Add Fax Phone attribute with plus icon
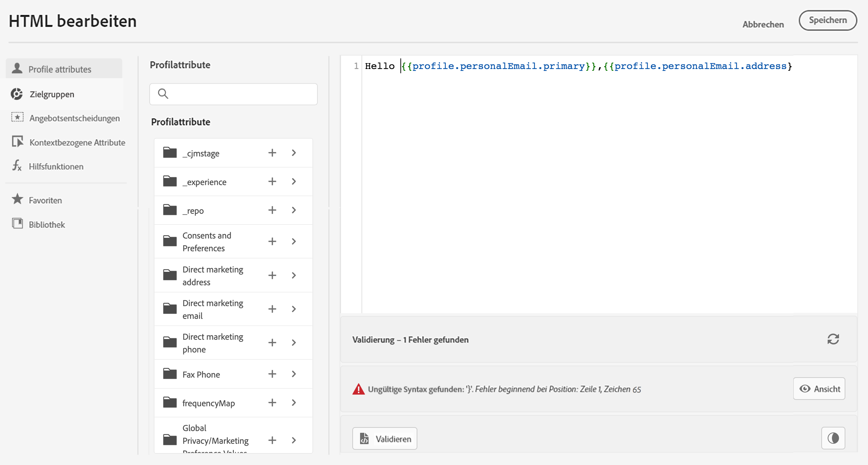This screenshot has width=868, height=465. [272, 374]
